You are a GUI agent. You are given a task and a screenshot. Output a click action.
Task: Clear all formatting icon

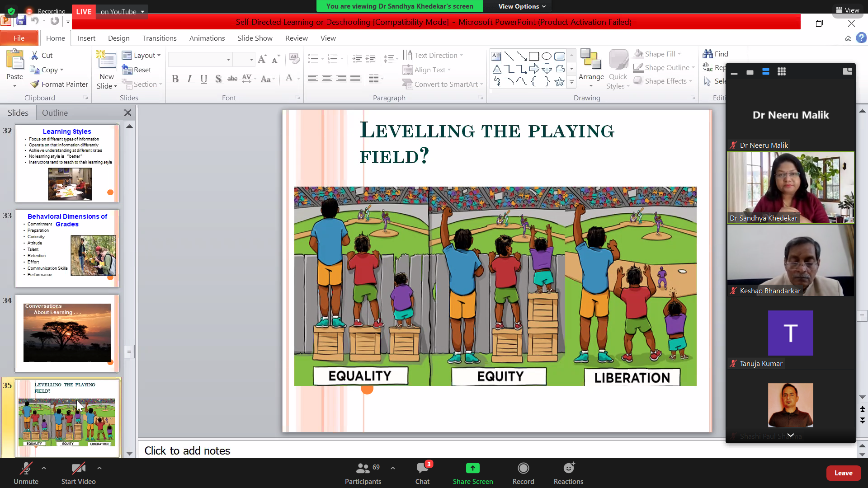(x=294, y=59)
